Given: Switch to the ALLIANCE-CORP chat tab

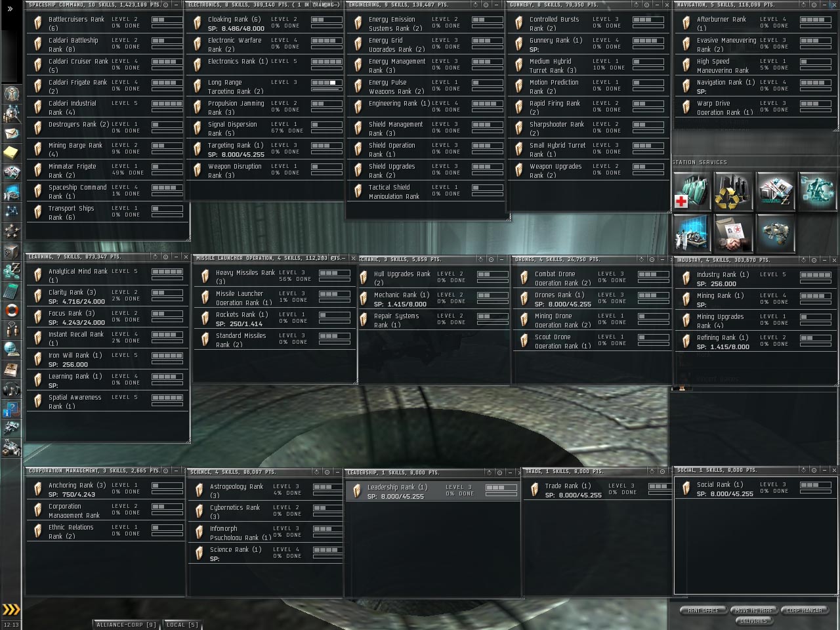Looking at the screenshot, I should point(127,625).
